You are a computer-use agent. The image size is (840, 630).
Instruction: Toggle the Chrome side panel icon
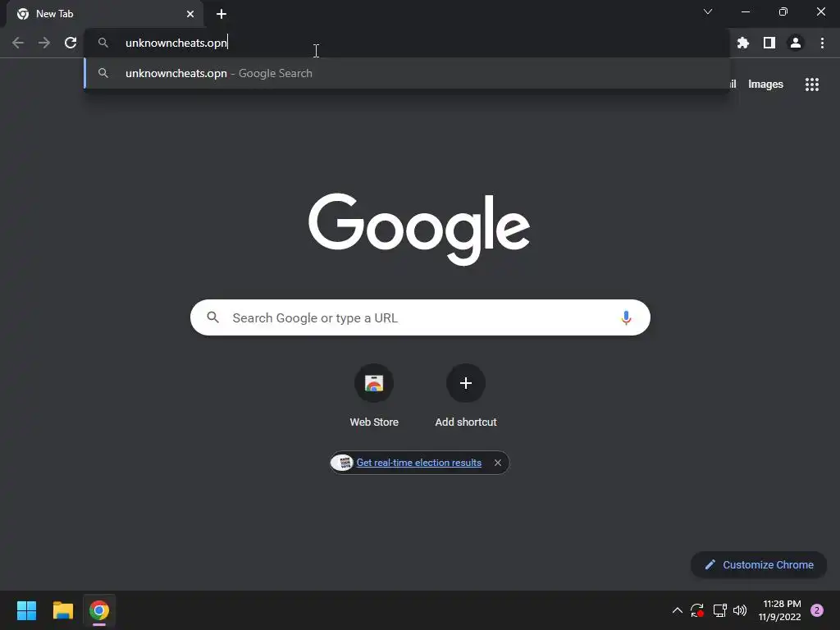tap(769, 43)
